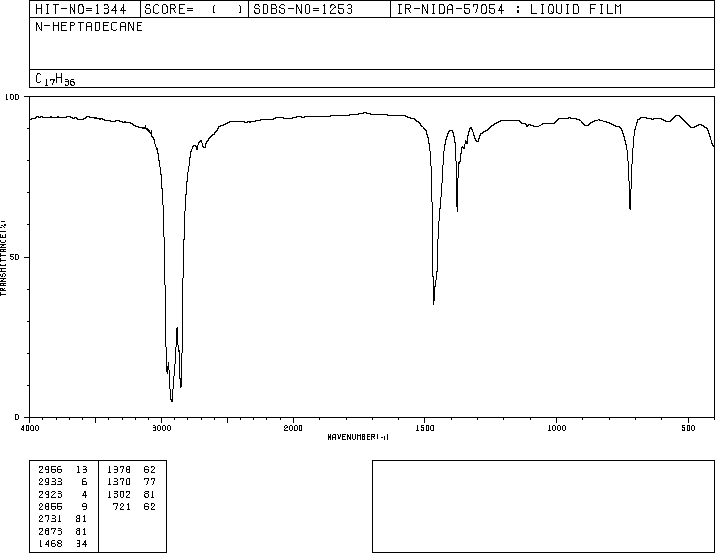Click transmittance value 77 beside 1370

150,482
